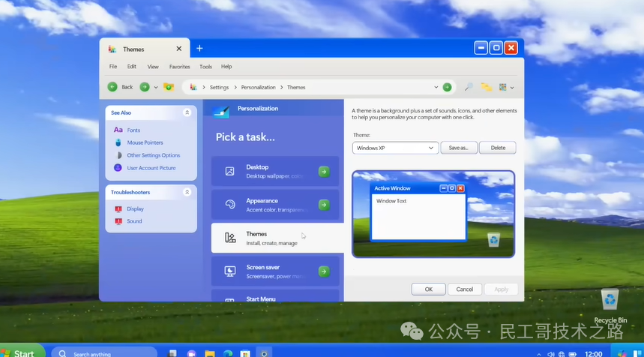Image resolution: width=644 pixels, height=357 pixels.
Task: Click the Views icon in toolbar
Action: point(503,87)
